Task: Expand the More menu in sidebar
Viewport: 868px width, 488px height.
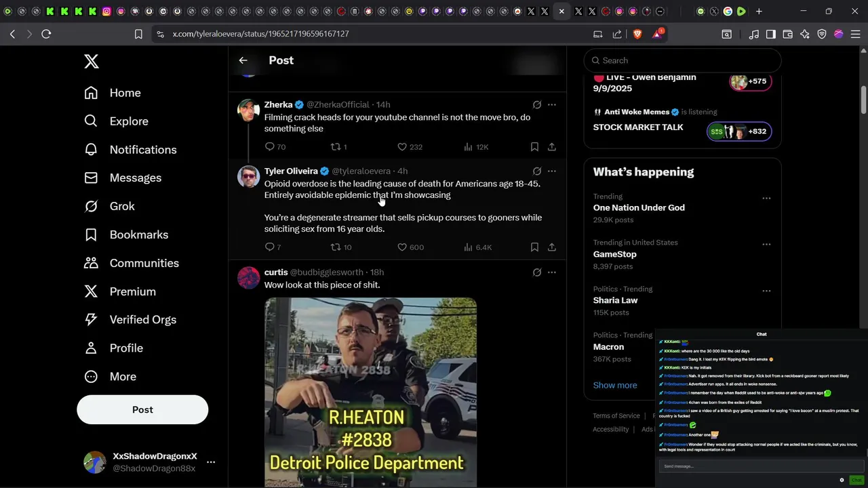Action: pos(111,376)
